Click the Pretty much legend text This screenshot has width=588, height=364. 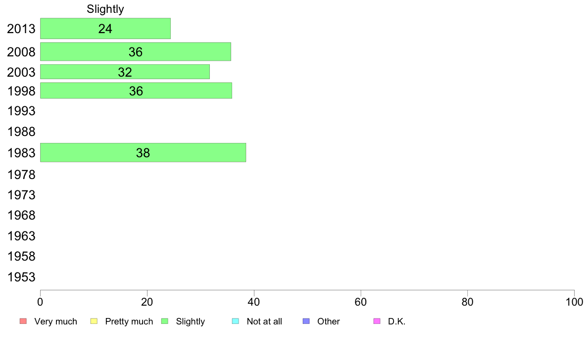(129, 321)
